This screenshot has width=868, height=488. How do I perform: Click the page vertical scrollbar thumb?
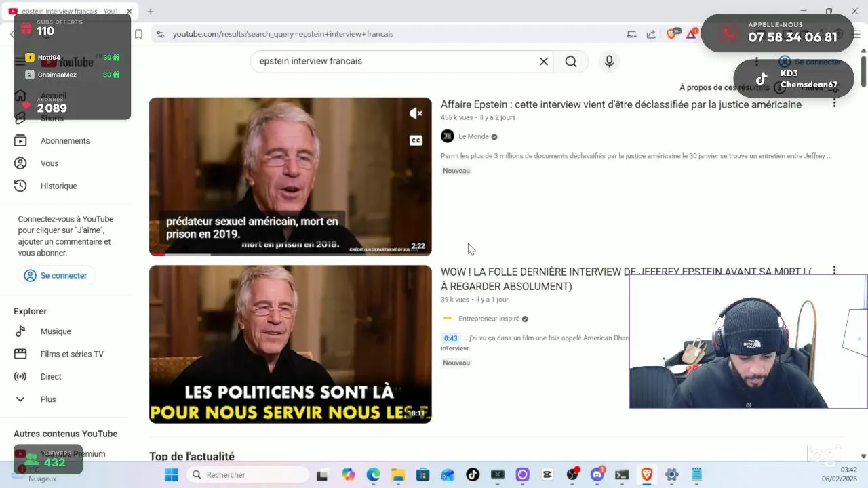pos(863,71)
